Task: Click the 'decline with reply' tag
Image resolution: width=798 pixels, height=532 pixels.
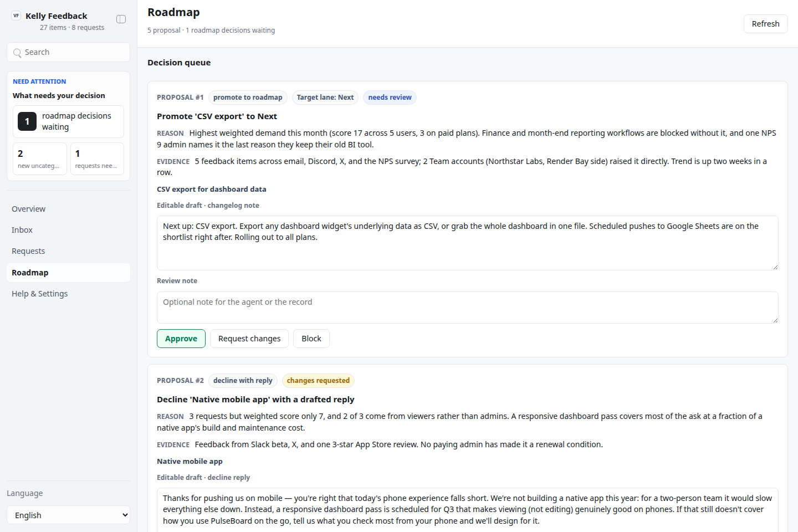Action: [243, 381]
